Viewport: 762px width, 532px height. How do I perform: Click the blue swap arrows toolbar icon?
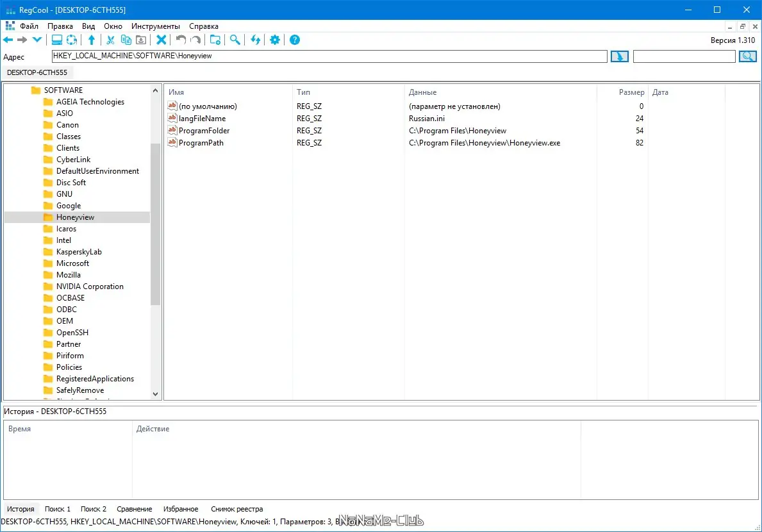255,40
